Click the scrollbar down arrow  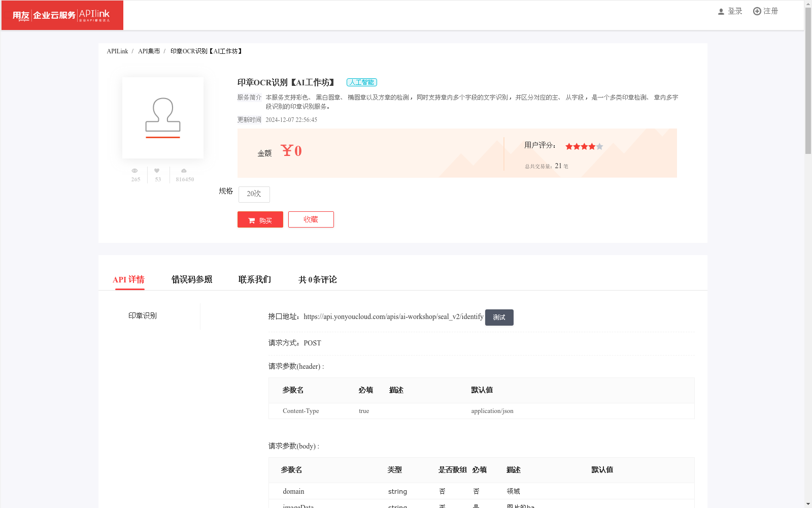[808, 504]
